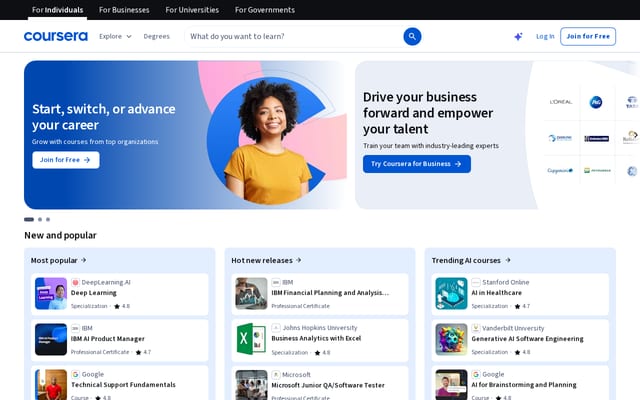Click the Johns Hopkins University logo icon

[x=276, y=328]
